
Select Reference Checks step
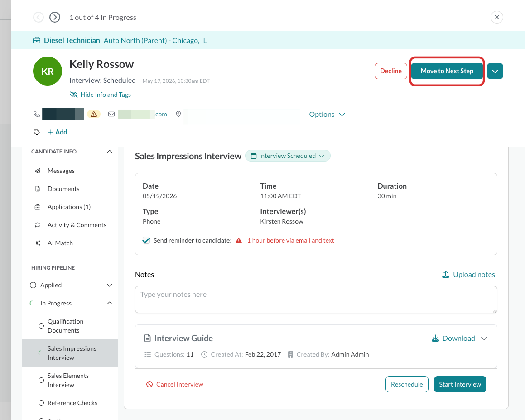tap(72, 403)
